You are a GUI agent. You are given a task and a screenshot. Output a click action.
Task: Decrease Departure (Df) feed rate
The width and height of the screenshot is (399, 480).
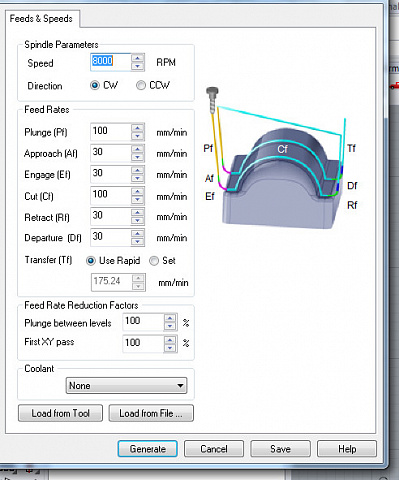click(137, 242)
